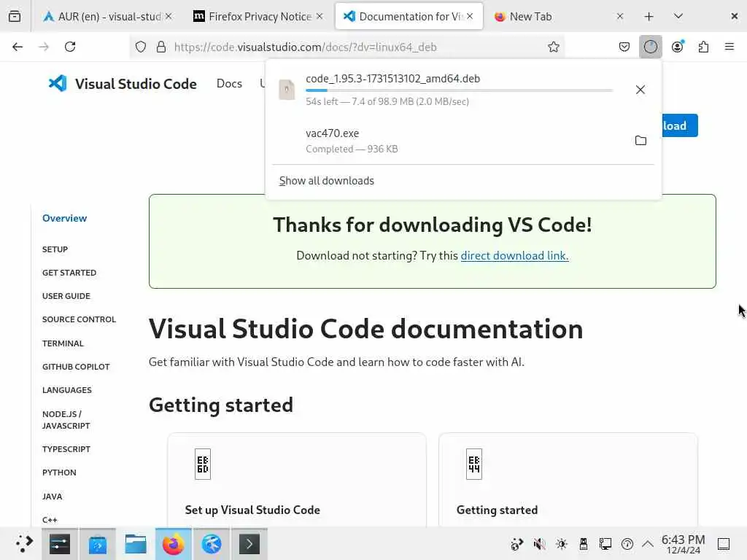Click the deb download progress bar
This screenshot has width=747, height=560.
tap(459, 90)
